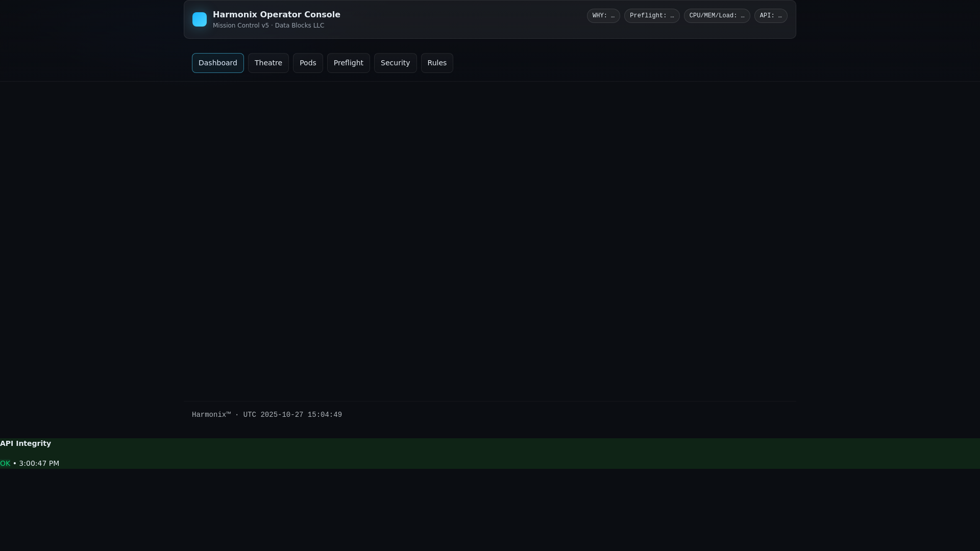Click the Preflight status pill in header

[x=651, y=16]
